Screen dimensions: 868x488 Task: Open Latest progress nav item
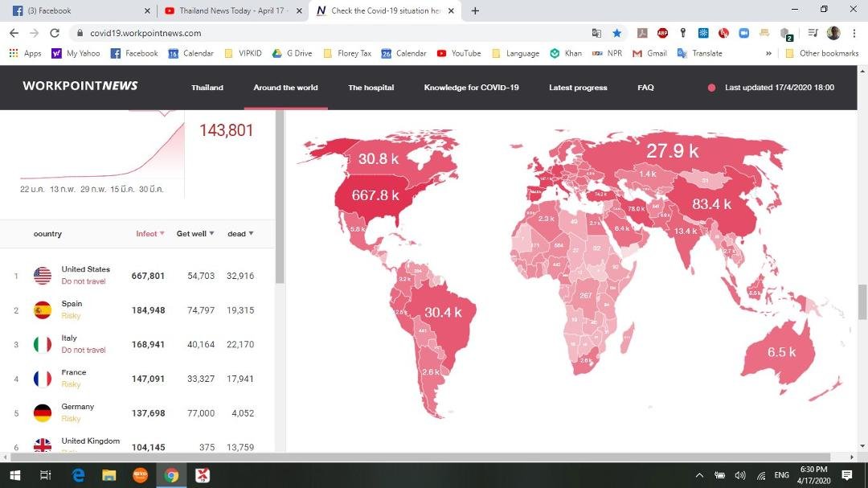pos(578,88)
